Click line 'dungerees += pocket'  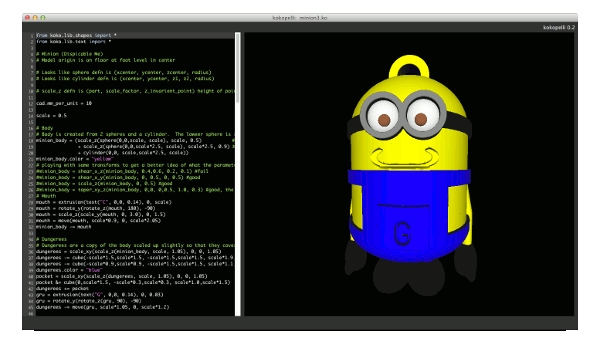(62, 289)
